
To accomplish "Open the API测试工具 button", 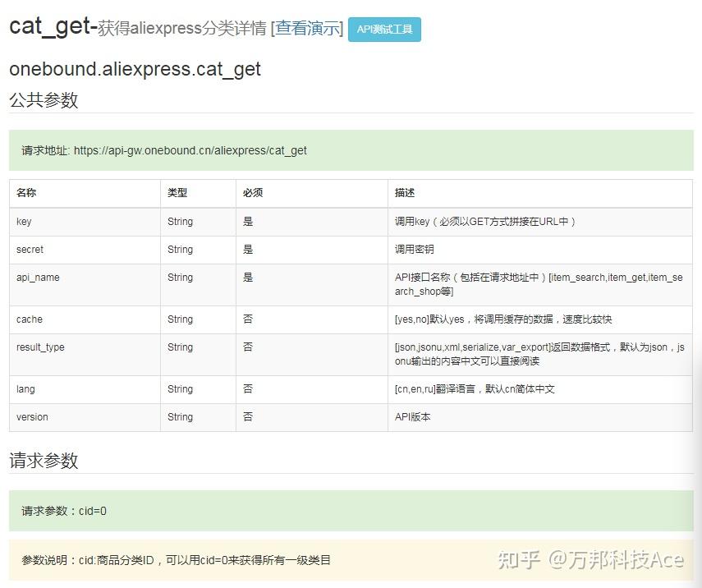I will [x=384, y=29].
